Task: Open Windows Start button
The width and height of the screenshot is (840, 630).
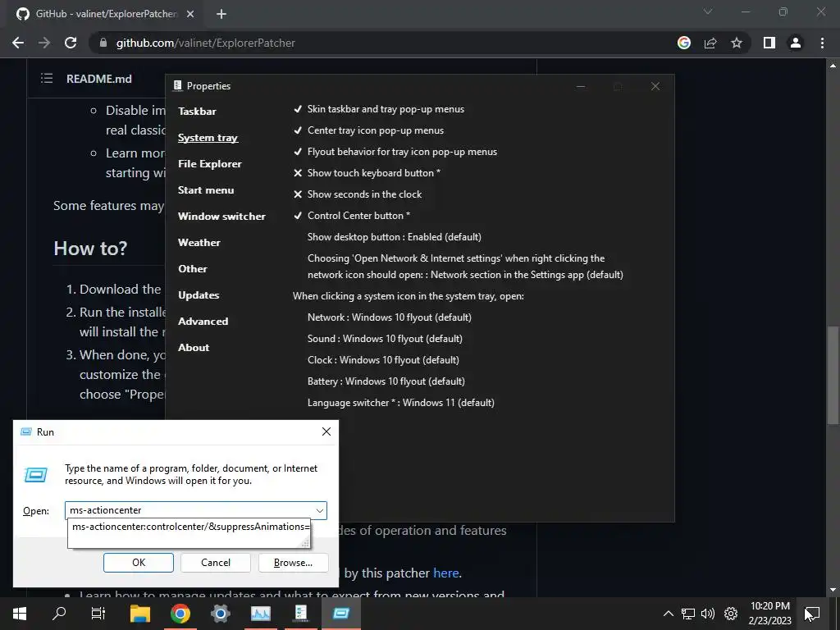Action: (20, 614)
